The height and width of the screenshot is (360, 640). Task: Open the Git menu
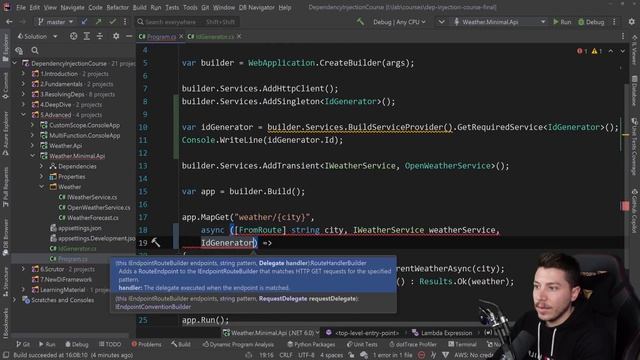point(205,7)
